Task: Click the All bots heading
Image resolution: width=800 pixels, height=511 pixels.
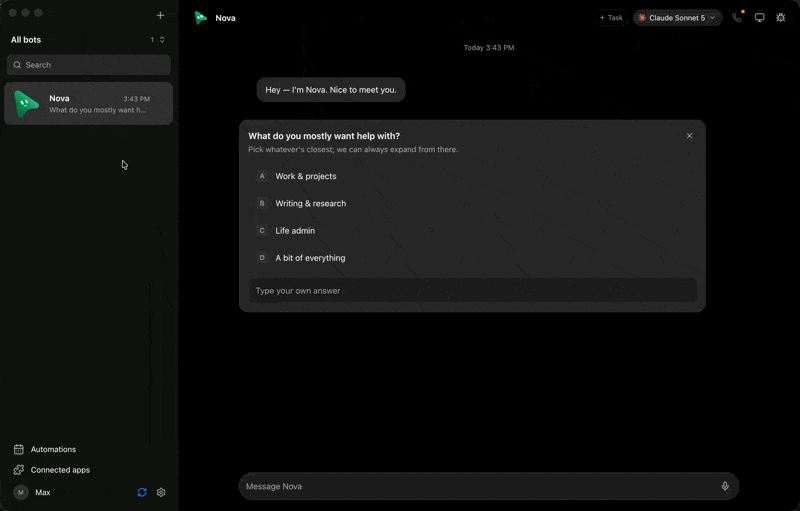Action: (26, 40)
